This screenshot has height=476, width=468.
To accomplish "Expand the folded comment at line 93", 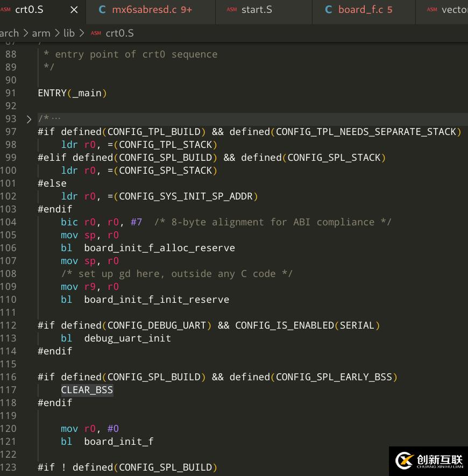I will (29, 119).
